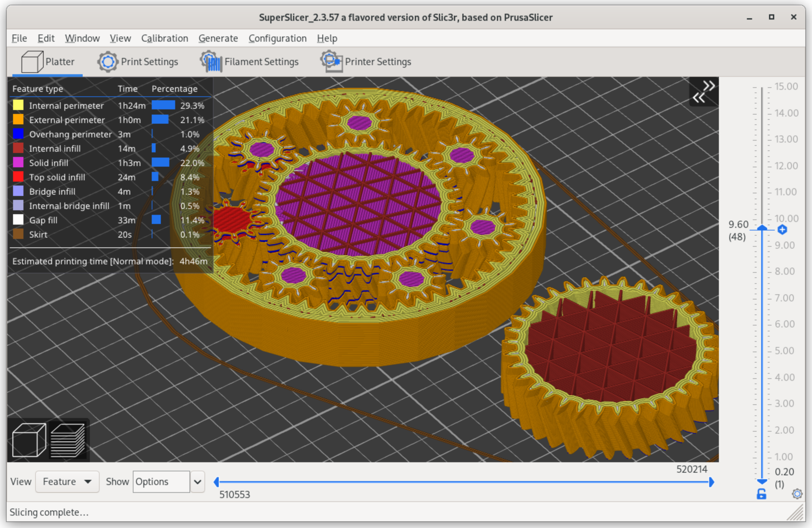Open the View Feature dropdown
Image resolution: width=812 pixels, height=528 pixels.
[x=67, y=481]
